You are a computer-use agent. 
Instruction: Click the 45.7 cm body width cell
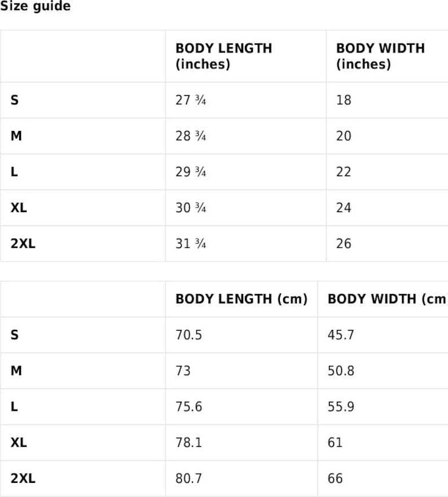(x=341, y=335)
